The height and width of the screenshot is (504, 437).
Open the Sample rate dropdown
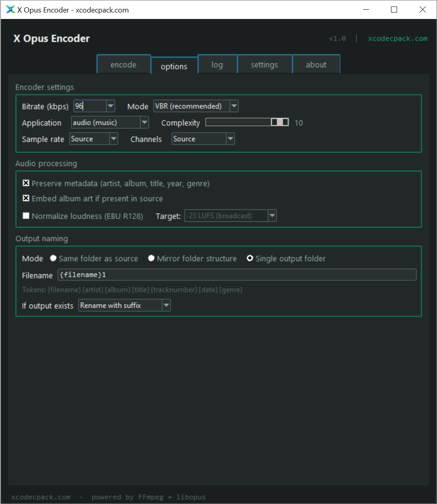click(113, 139)
